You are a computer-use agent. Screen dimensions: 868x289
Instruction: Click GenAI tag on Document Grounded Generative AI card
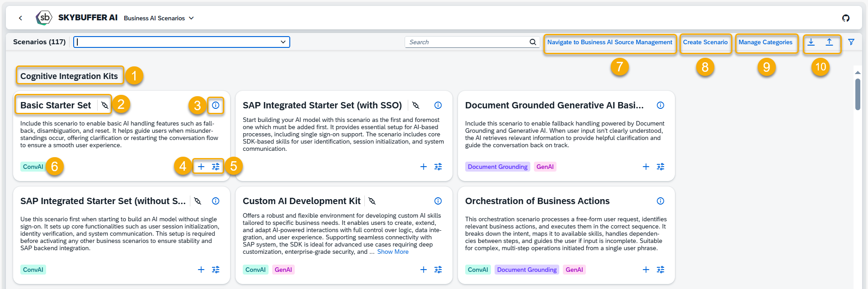coord(545,167)
